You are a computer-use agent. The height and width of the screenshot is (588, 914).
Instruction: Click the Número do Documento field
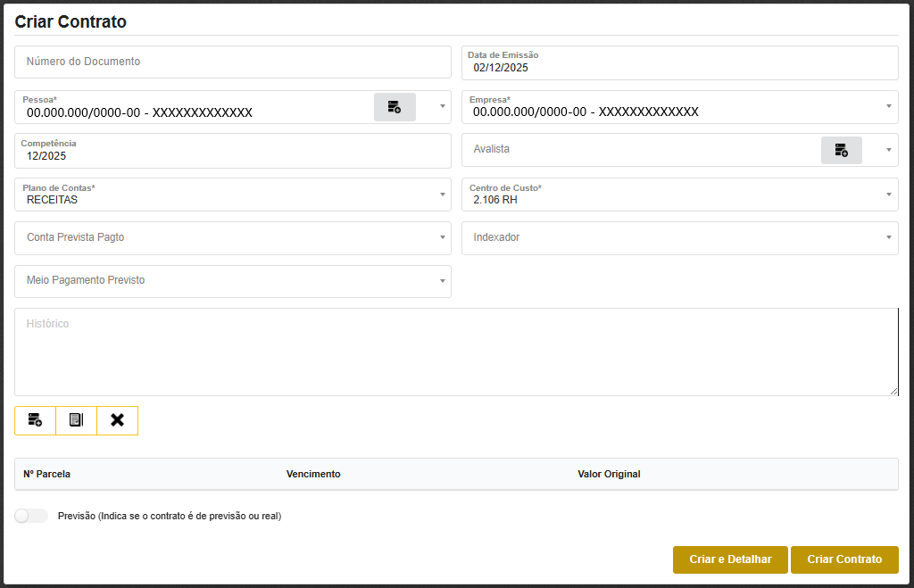(x=232, y=62)
